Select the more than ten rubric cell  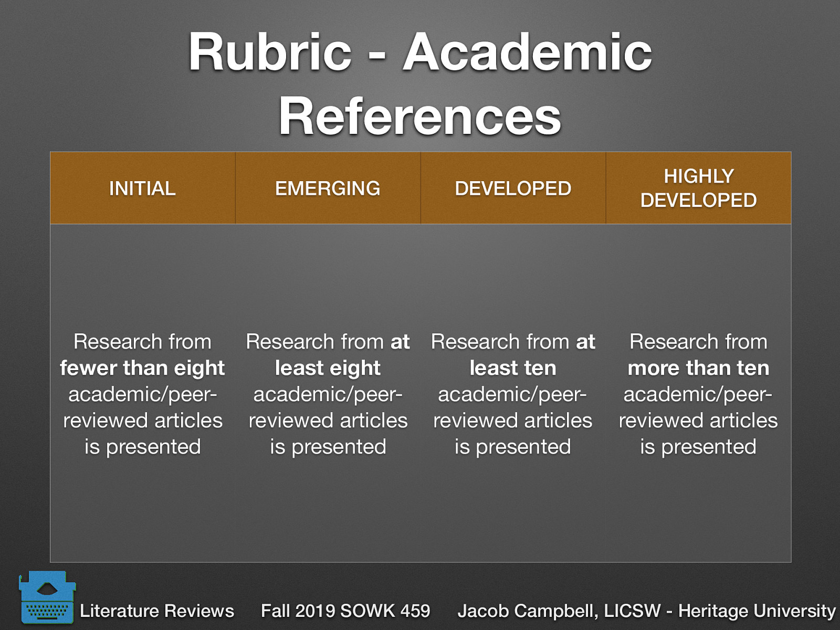699,394
